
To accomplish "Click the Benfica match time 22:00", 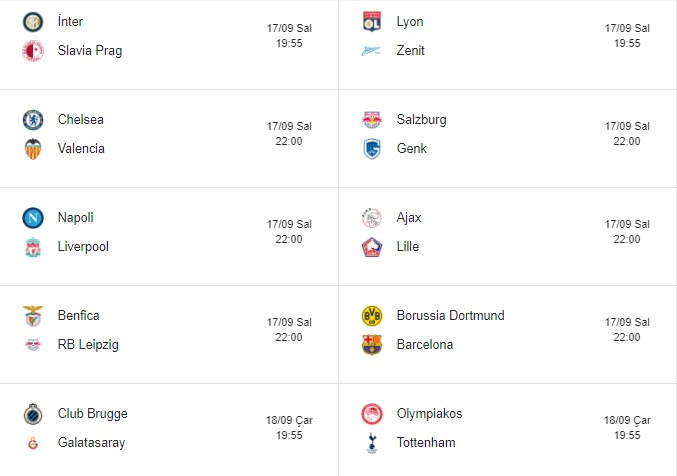I will point(289,337).
